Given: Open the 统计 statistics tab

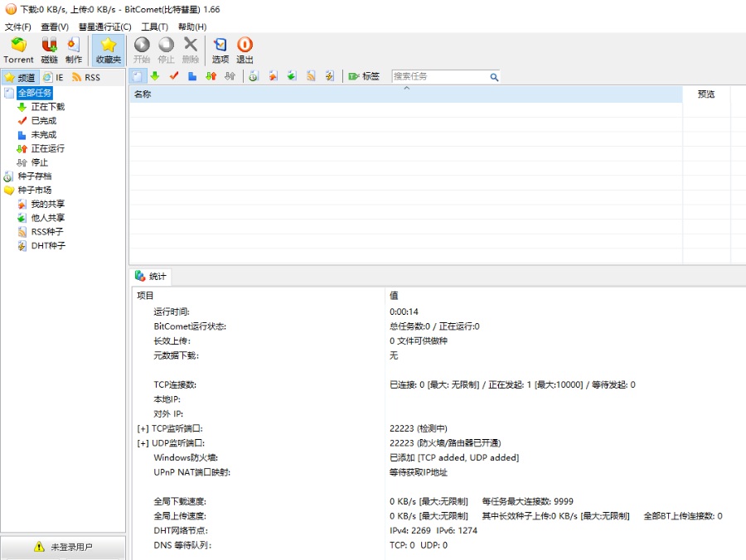Looking at the screenshot, I should pyautogui.click(x=150, y=276).
